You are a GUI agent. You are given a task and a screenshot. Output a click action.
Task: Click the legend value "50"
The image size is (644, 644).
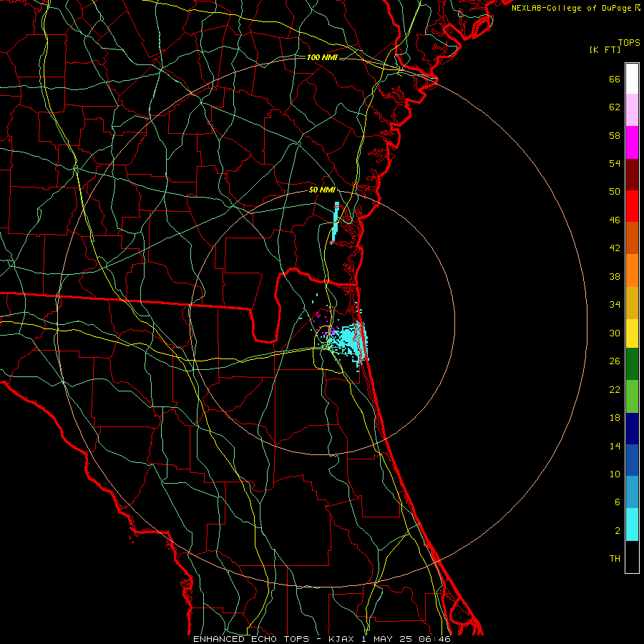(x=615, y=192)
